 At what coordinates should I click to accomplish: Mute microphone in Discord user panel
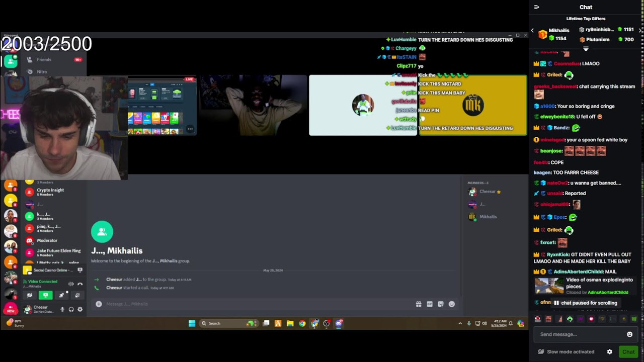point(62,309)
